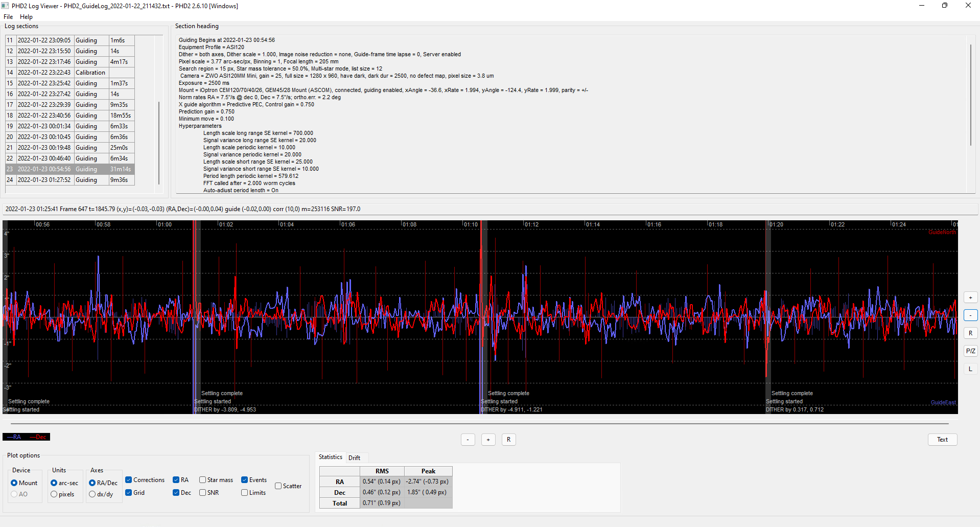The width and height of the screenshot is (980, 527).
Task: Click horizontal R reset button below graph
Action: [509, 440]
